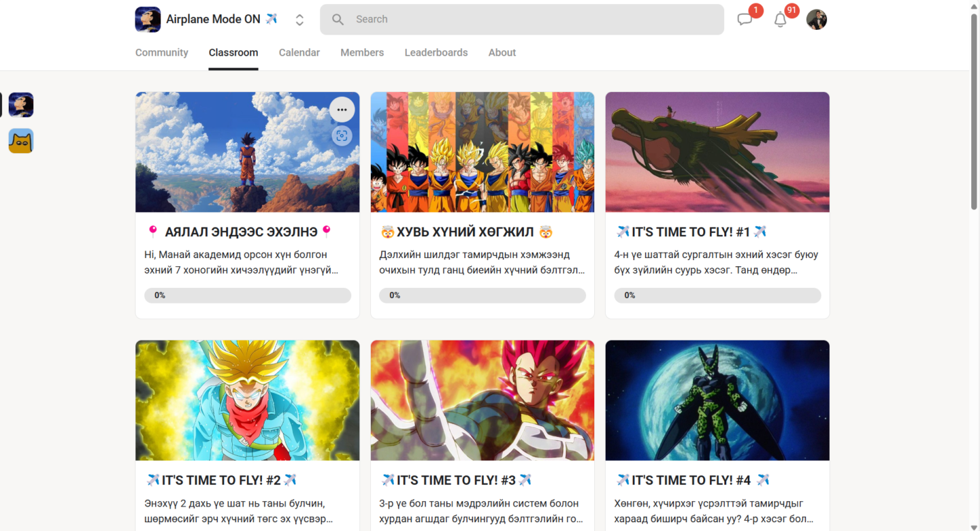Click the description starting '3-р үе бол'
Image resolution: width=980 pixels, height=531 pixels.
click(482, 511)
